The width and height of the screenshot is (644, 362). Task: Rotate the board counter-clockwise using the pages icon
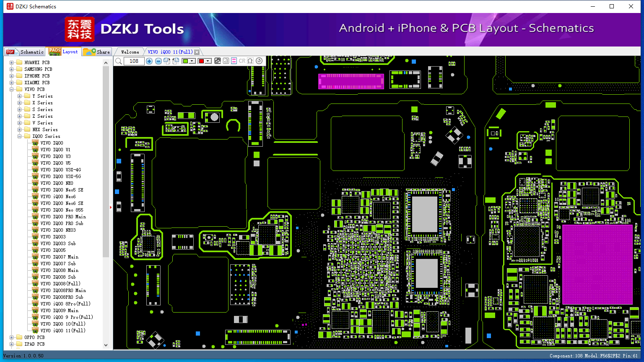(x=176, y=61)
